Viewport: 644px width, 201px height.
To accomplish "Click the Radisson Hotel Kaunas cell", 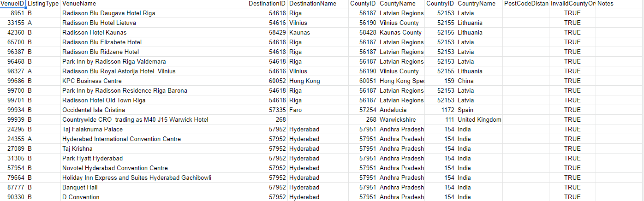I will point(154,32).
